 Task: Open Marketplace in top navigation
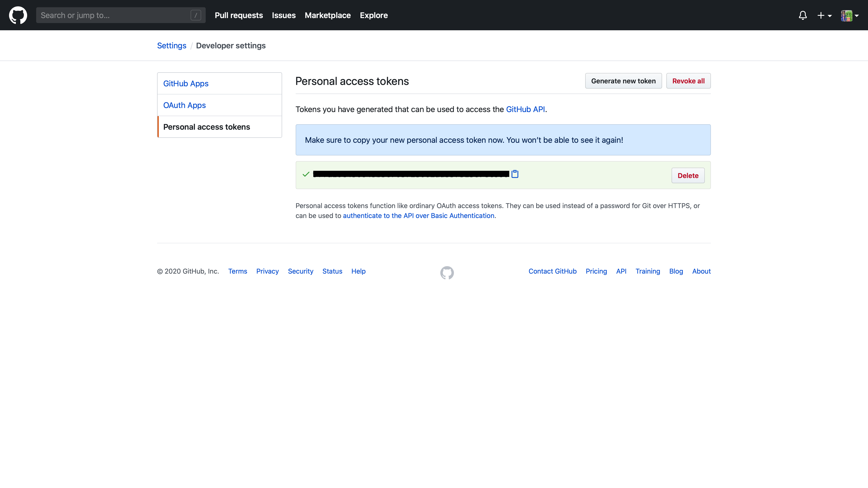pyautogui.click(x=328, y=15)
